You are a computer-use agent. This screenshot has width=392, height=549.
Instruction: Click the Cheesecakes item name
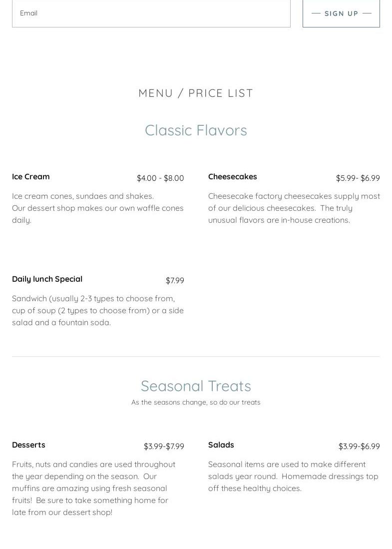(233, 177)
